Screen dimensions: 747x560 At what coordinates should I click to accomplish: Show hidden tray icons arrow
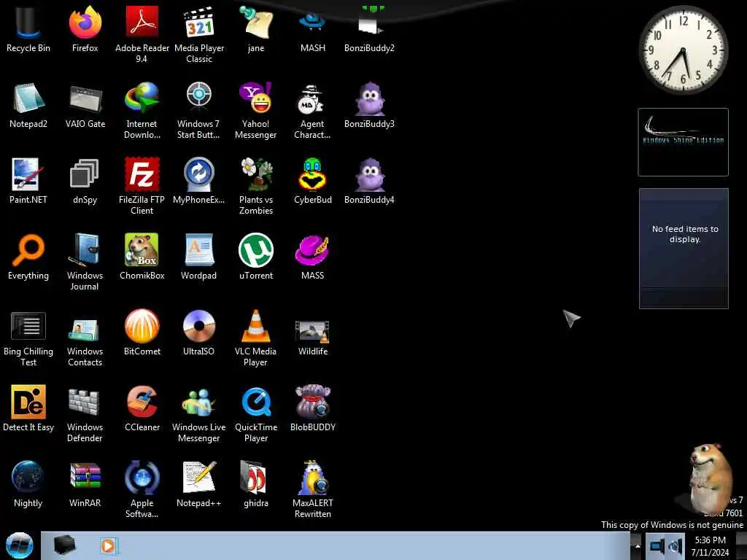[x=638, y=545]
